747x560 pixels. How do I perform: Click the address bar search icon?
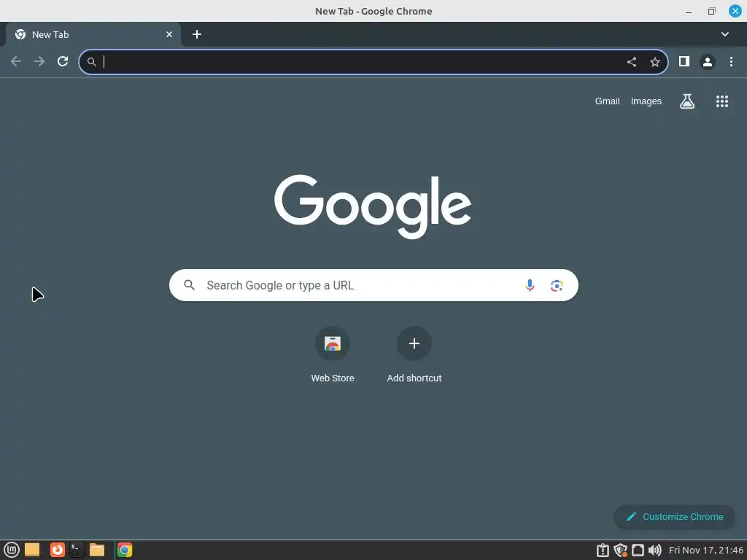pyautogui.click(x=91, y=62)
